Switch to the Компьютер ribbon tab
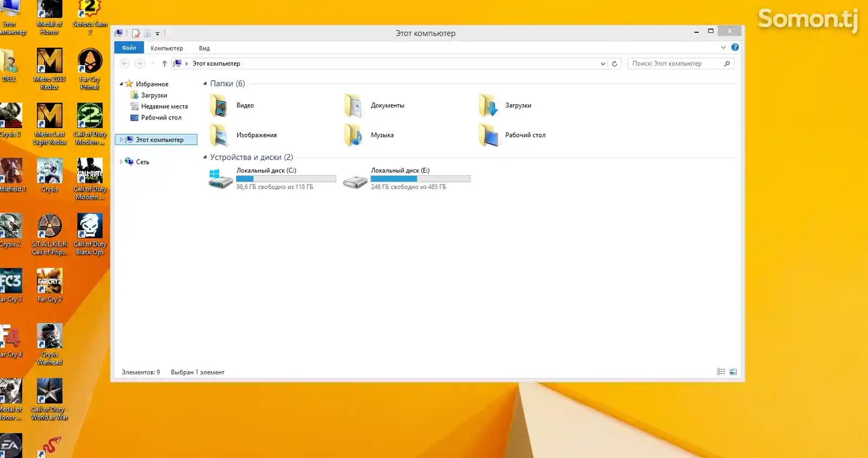868x458 pixels. [167, 48]
